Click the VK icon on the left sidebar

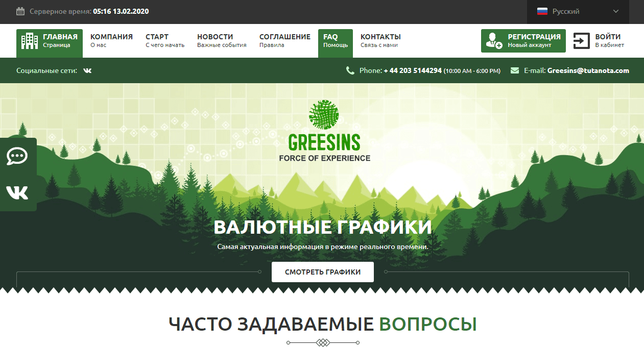pyautogui.click(x=17, y=192)
